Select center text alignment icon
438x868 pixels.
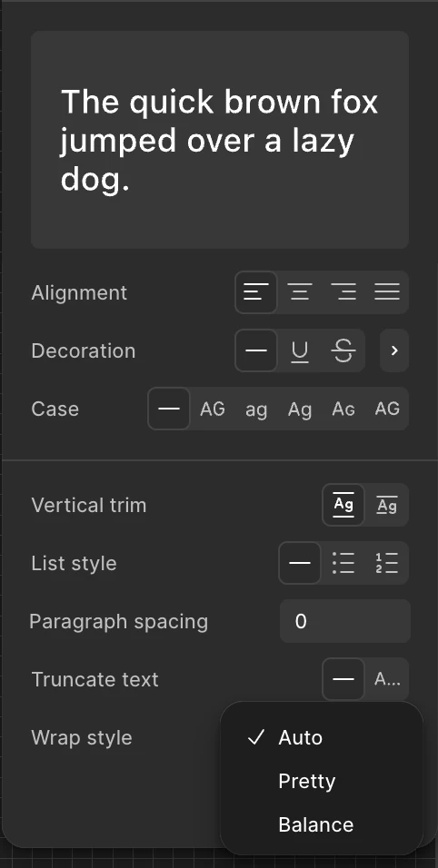pyautogui.click(x=300, y=292)
